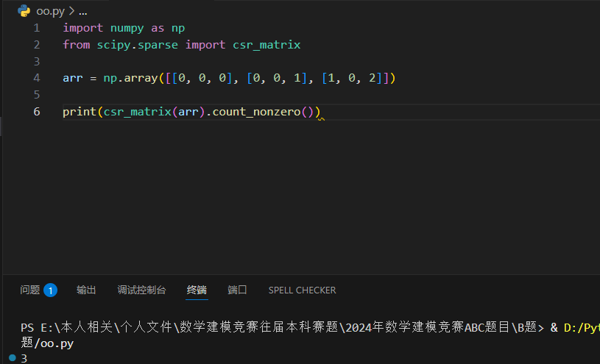Click 'scipy.sparse' in the from-import line
Viewport: 600px width, 364px height.
coord(138,45)
